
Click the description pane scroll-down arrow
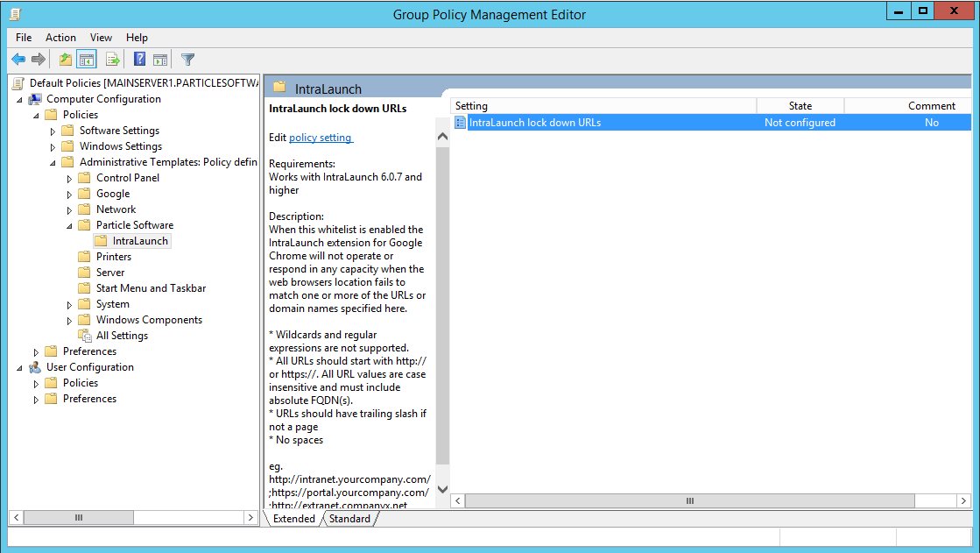coord(442,489)
